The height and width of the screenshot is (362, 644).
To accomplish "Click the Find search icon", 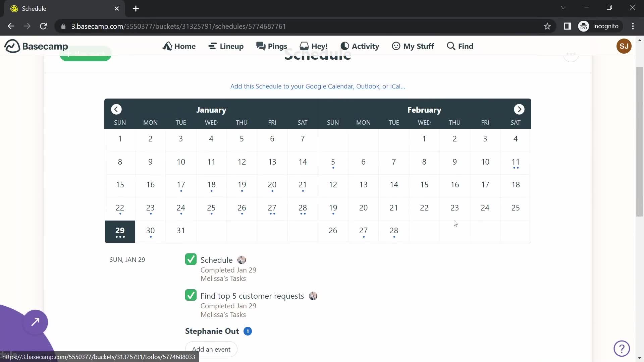I will pos(451,46).
